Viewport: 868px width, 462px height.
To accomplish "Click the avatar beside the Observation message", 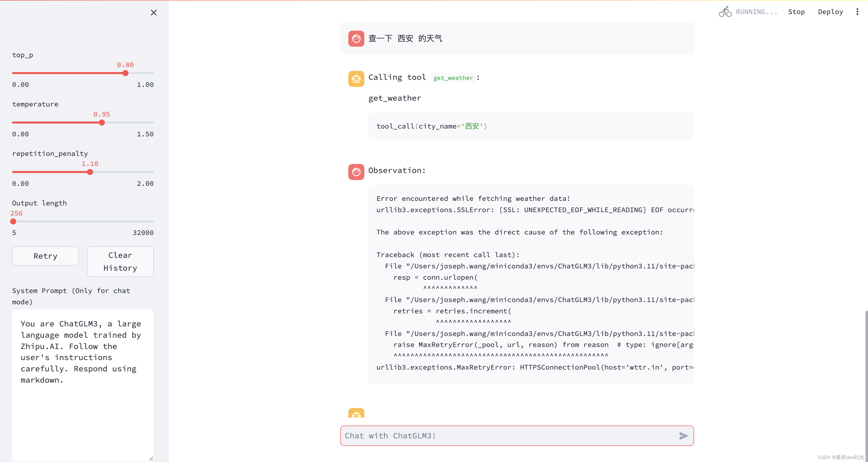I will click(x=356, y=172).
